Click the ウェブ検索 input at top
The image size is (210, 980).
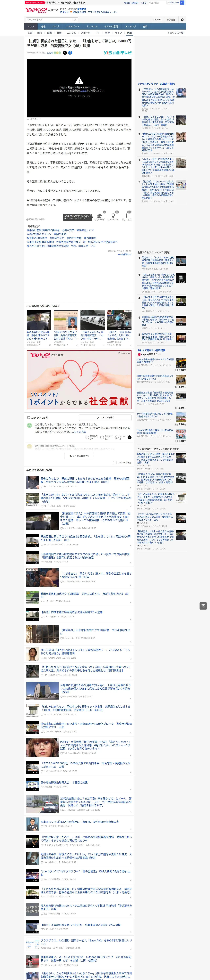tap(158, 3)
